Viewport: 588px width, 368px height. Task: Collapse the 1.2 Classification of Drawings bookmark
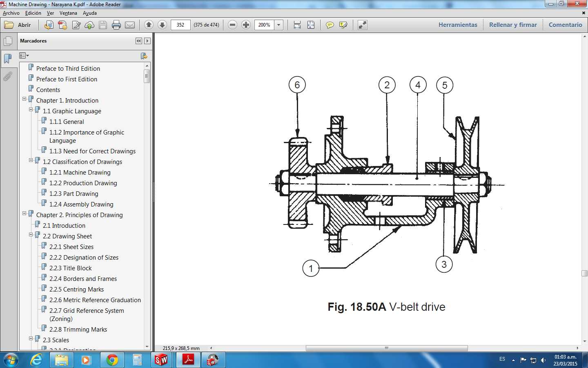click(31, 160)
